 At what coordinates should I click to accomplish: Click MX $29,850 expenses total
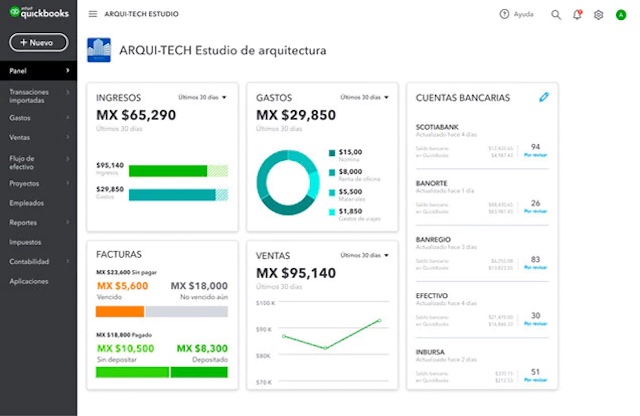[296, 115]
